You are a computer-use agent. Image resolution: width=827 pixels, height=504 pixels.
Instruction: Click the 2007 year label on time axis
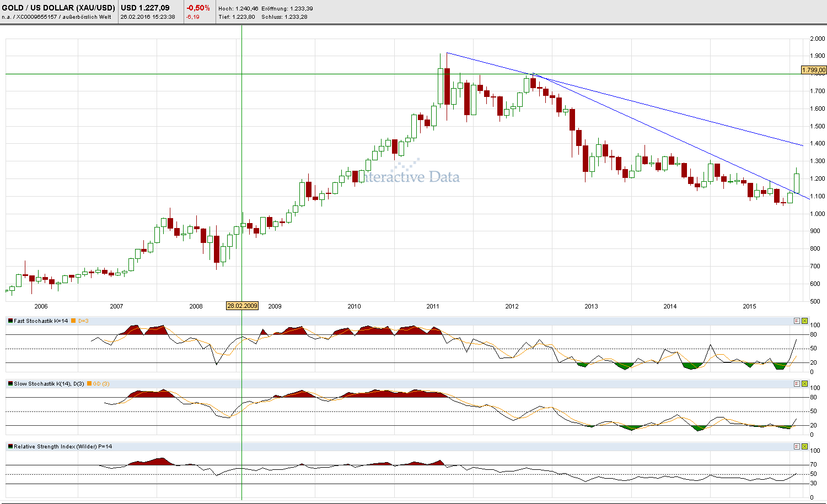click(x=116, y=306)
